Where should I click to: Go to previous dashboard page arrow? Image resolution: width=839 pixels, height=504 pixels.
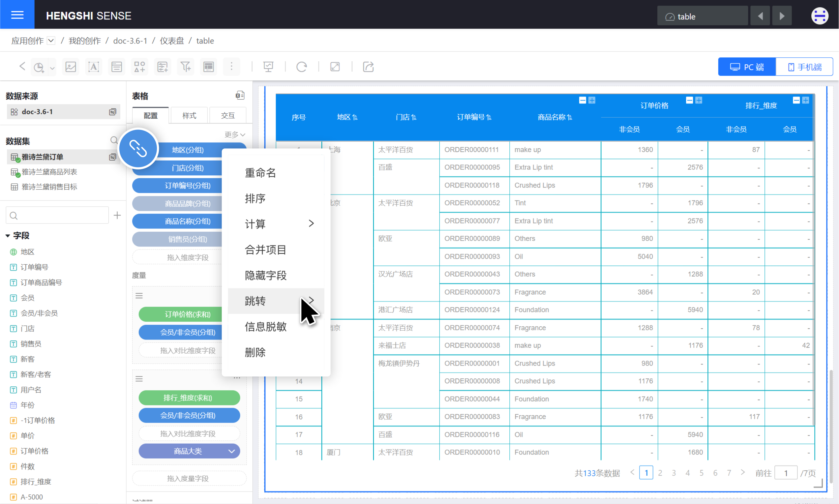click(x=760, y=16)
